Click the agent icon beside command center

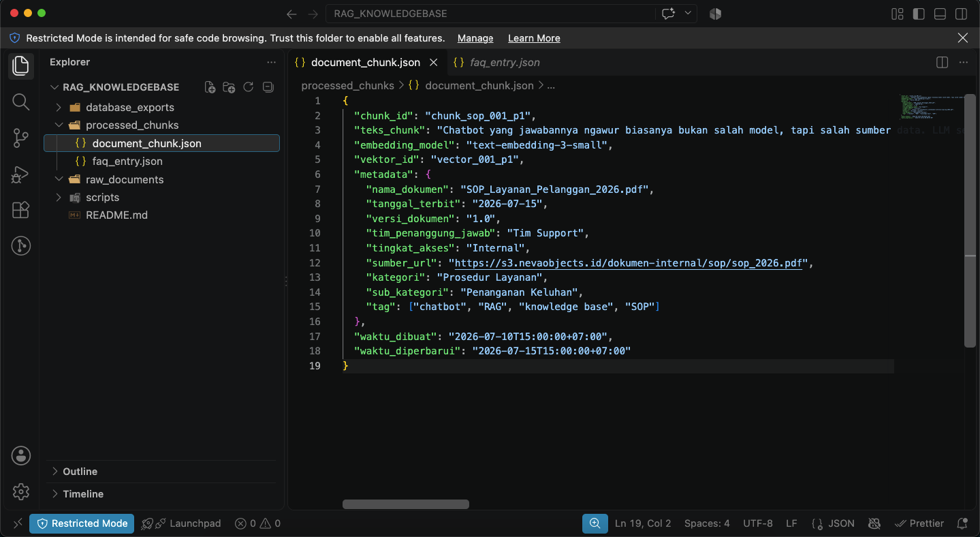point(715,14)
